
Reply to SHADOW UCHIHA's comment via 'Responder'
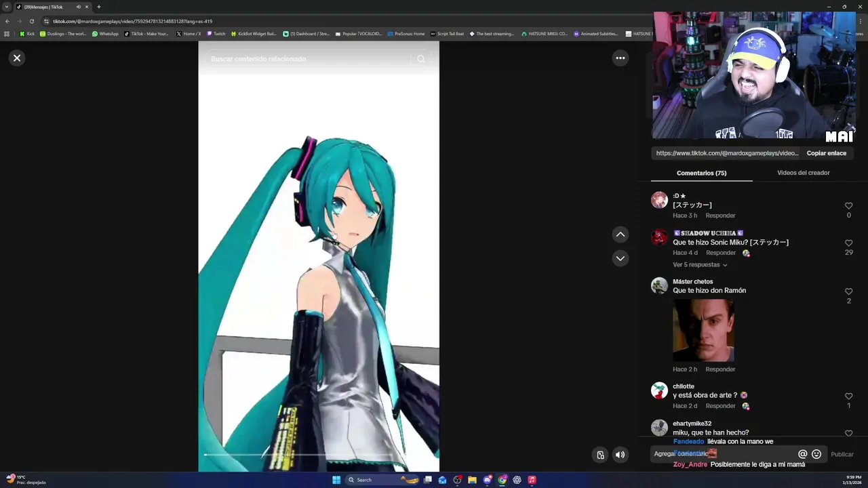coord(721,253)
